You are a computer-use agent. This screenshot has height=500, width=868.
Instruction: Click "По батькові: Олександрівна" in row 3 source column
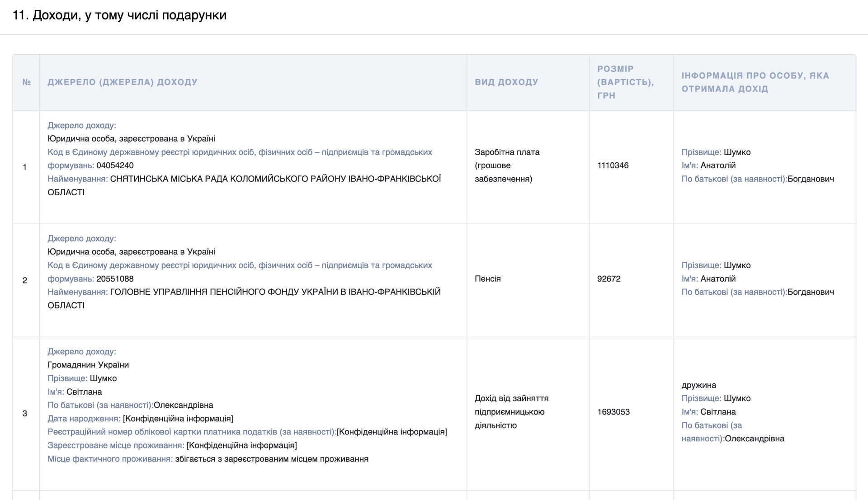[130, 405]
